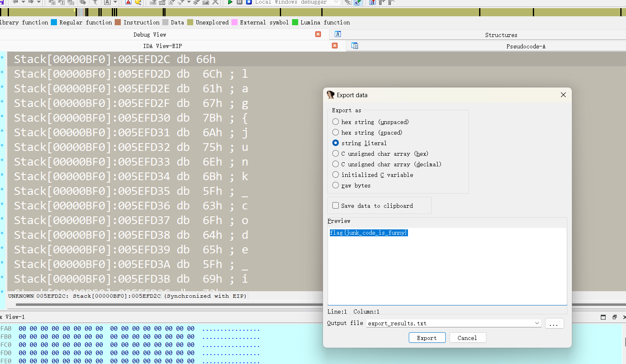Open the Pseudocode-A tab
Viewport: 626px width, 364px height.
(x=526, y=46)
